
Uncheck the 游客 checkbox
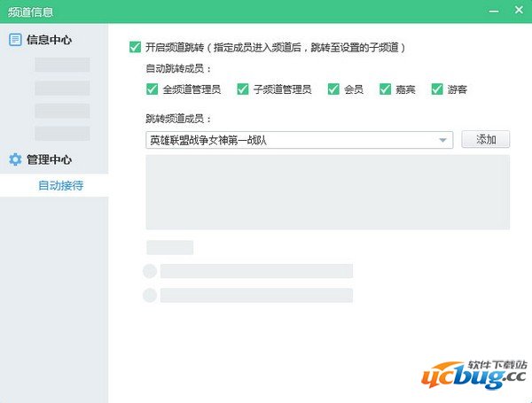point(437,89)
